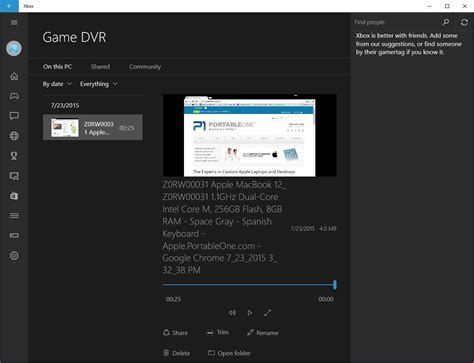Switch to the Community tab
Screen dimensions: 474x363
145,67
